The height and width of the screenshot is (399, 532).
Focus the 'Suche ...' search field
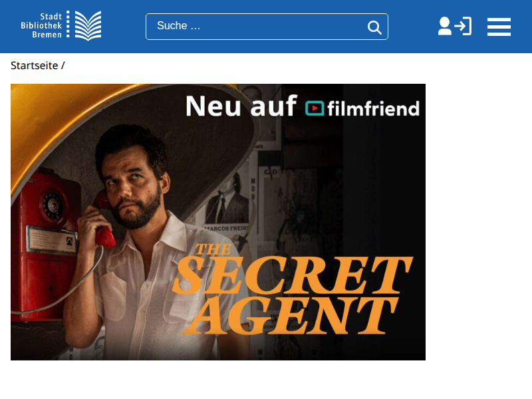[267, 27]
